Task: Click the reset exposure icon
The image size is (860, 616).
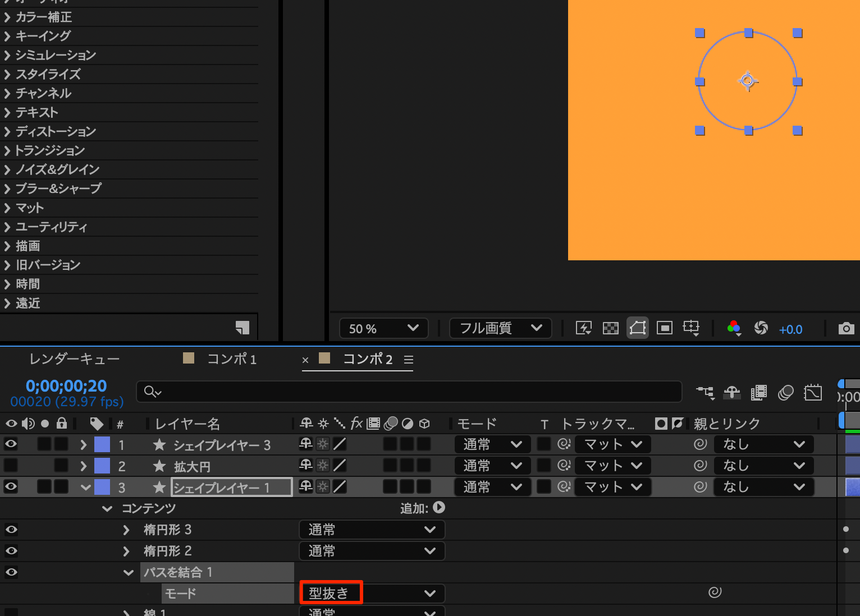Action: [761, 328]
